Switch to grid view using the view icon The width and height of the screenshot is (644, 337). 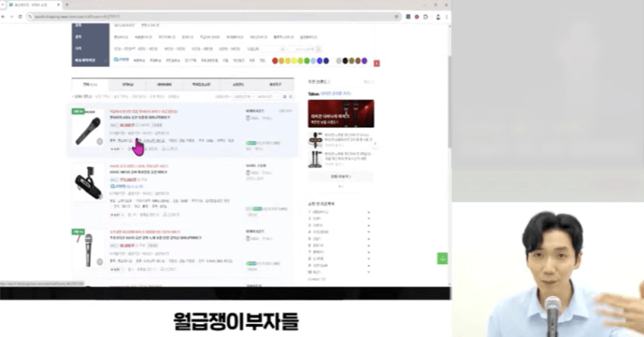[290, 97]
